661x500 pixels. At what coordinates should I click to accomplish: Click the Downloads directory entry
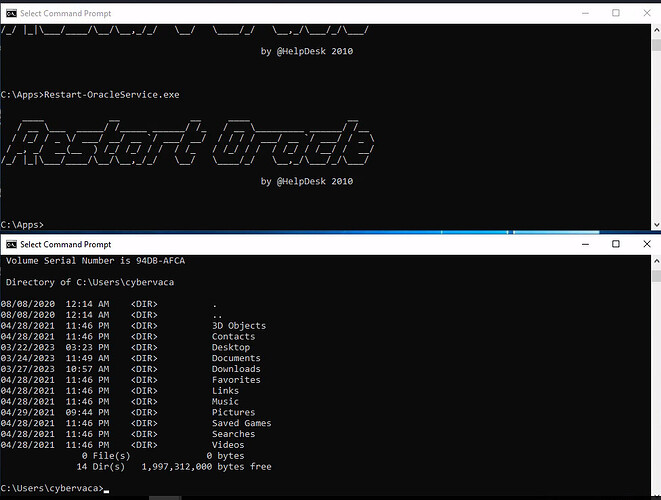point(235,369)
